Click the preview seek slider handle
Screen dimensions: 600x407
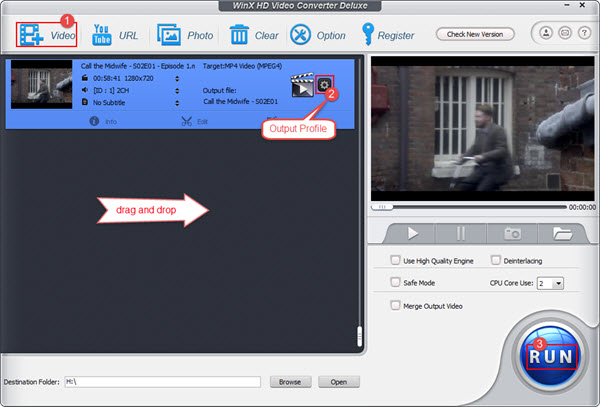pos(382,207)
